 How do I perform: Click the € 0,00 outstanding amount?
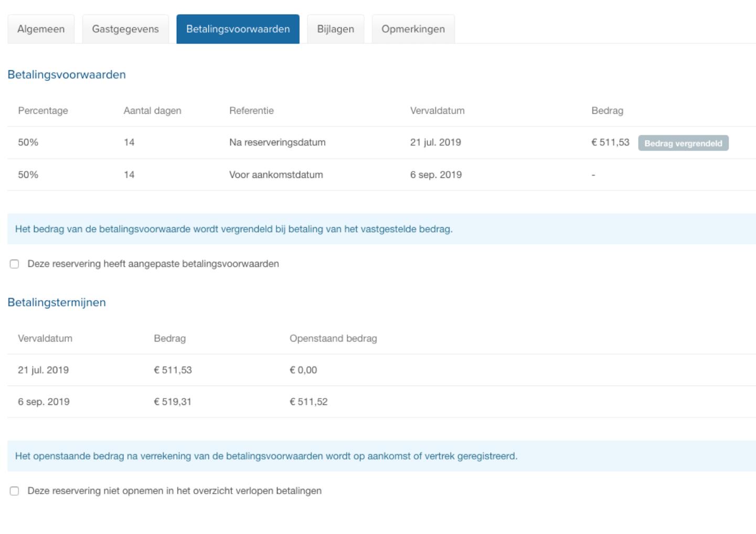tap(303, 370)
